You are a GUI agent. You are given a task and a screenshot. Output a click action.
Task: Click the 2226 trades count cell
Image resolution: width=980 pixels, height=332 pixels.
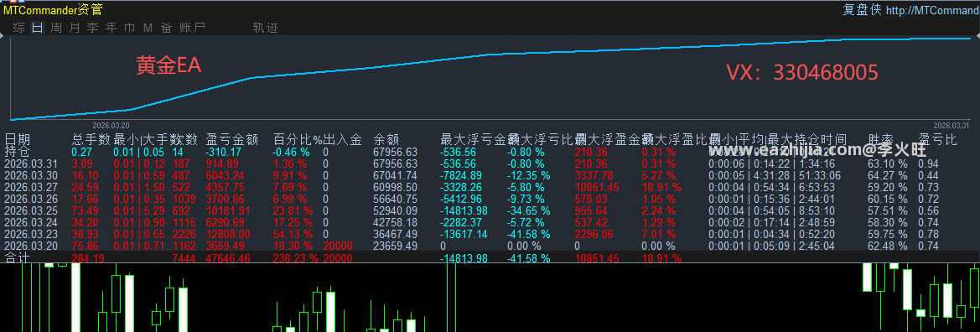tap(184, 234)
